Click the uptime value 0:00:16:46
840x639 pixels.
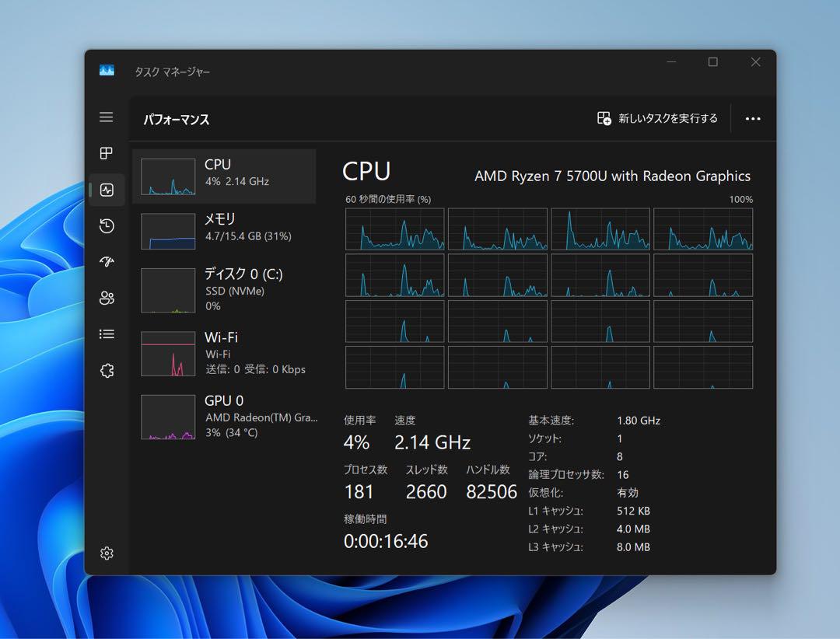[386, 541]
